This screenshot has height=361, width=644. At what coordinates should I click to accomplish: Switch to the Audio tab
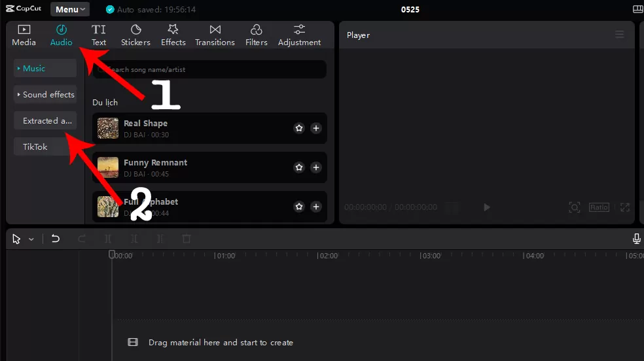(62, 35)
